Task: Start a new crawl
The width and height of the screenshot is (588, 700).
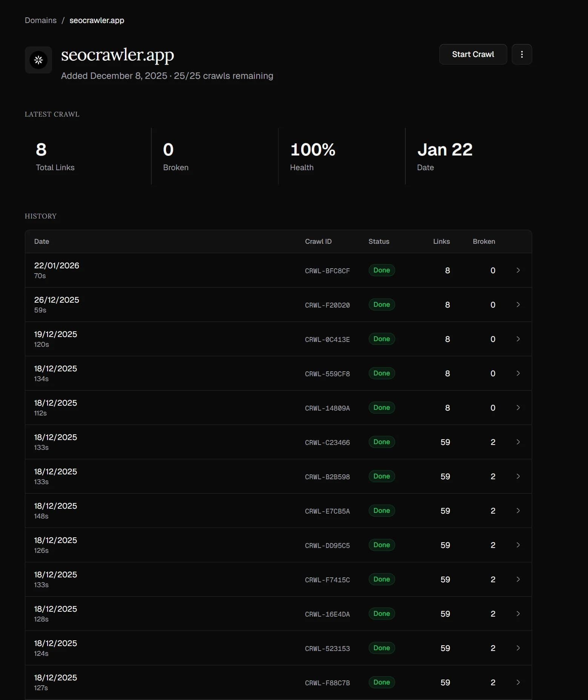Action: [x=473, y=54]
